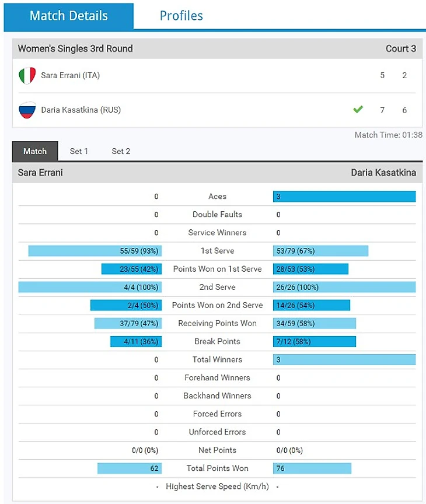Screen dimensions: 426x504
Task: Click the Russian flag icon
Action: pyautogui.click(x=27, y=110)
